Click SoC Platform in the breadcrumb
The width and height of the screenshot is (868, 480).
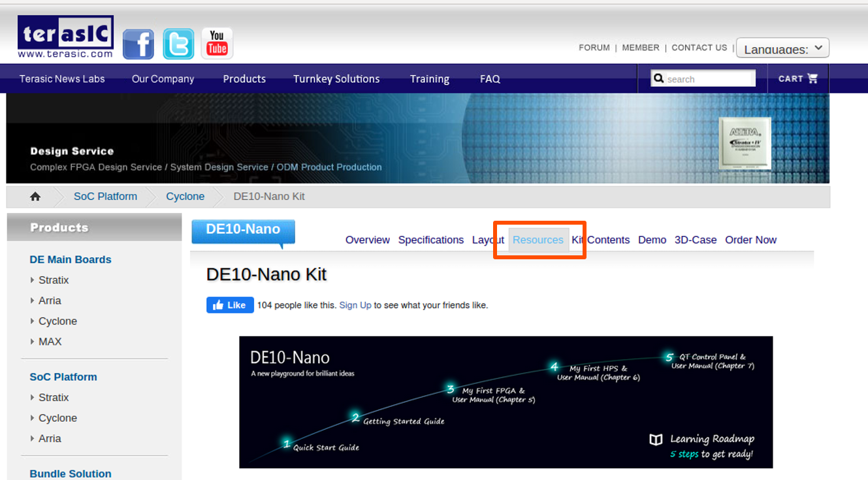point(105,197)
